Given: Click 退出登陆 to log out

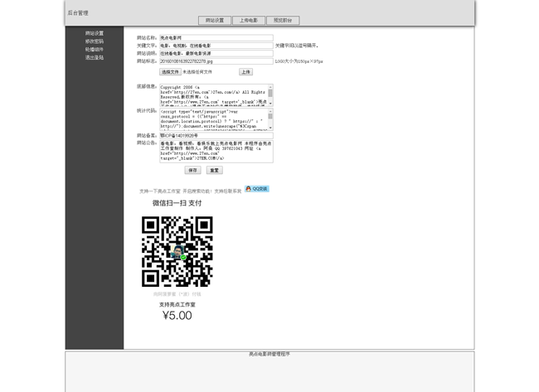Looking at the screenshot, I should (95, 58).
